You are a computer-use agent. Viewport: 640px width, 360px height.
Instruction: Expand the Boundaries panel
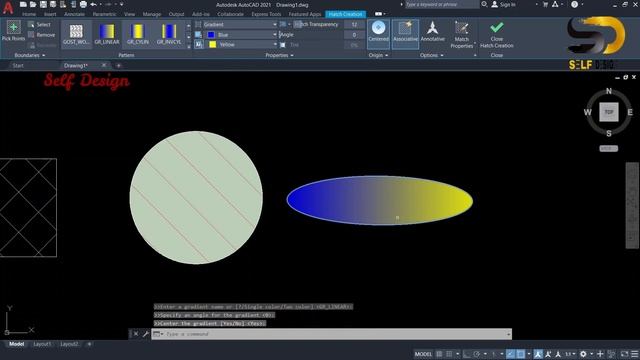pos(29,55)
